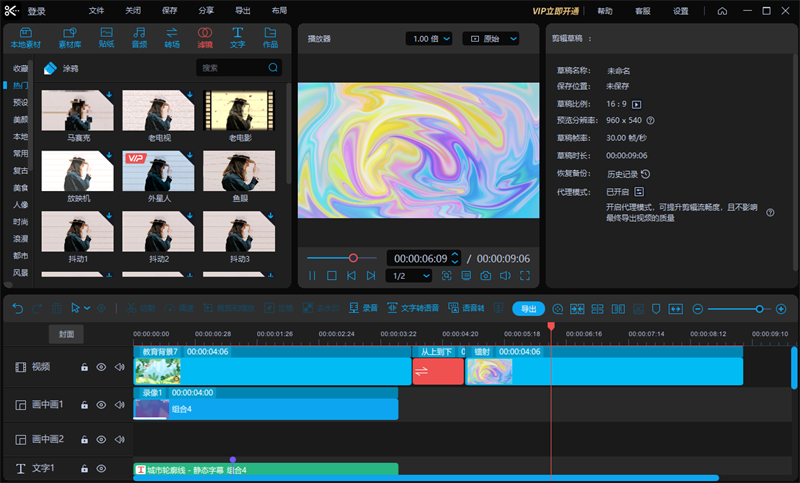Viewport: 800px width, 483px height.
Task: Start screen recording with 录屏
Action: coord(363,308)
